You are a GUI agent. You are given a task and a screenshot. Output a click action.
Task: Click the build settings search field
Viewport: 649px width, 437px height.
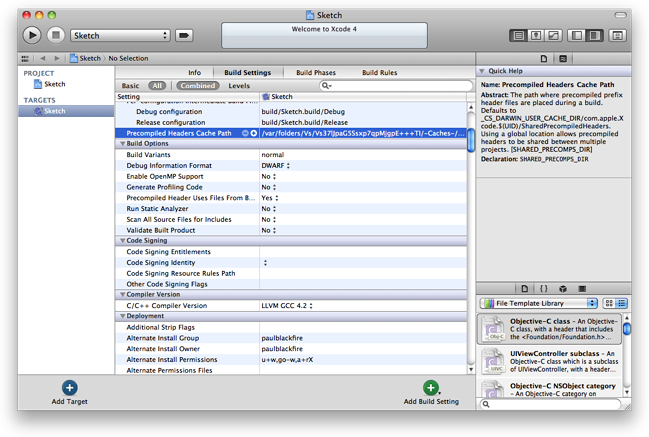click(x=396, y=86)
